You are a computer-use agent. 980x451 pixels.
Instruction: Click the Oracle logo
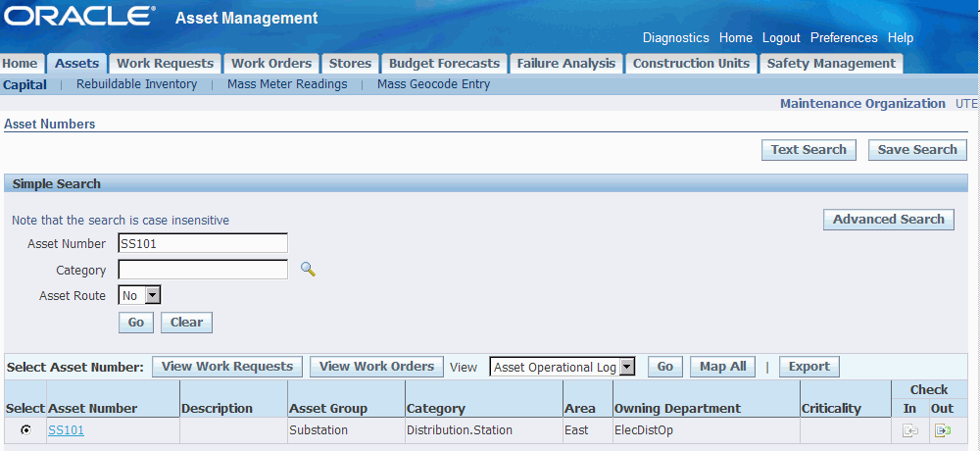pyautogui.click(x=80, y=17)
